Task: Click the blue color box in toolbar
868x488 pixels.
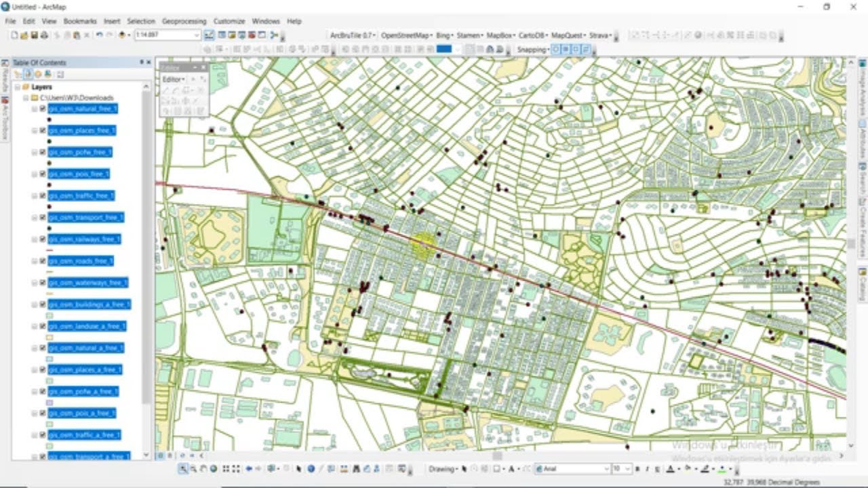Action: 444,49
